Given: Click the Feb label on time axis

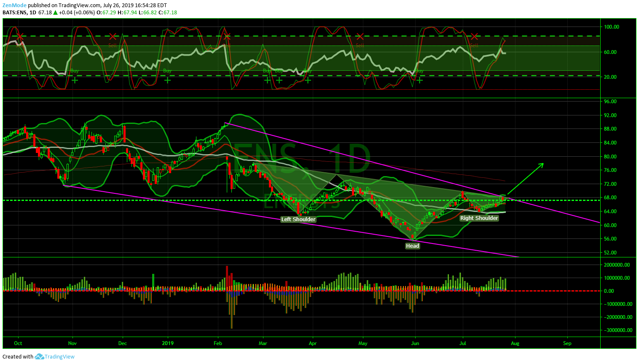Looking at the screenshot, I should coord(217,343).
